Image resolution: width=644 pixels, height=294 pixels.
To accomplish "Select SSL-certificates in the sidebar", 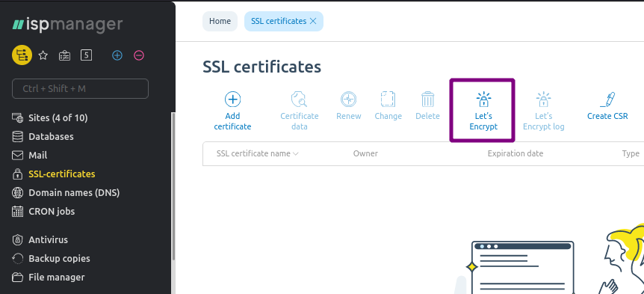I will click(x=61, y=174).
